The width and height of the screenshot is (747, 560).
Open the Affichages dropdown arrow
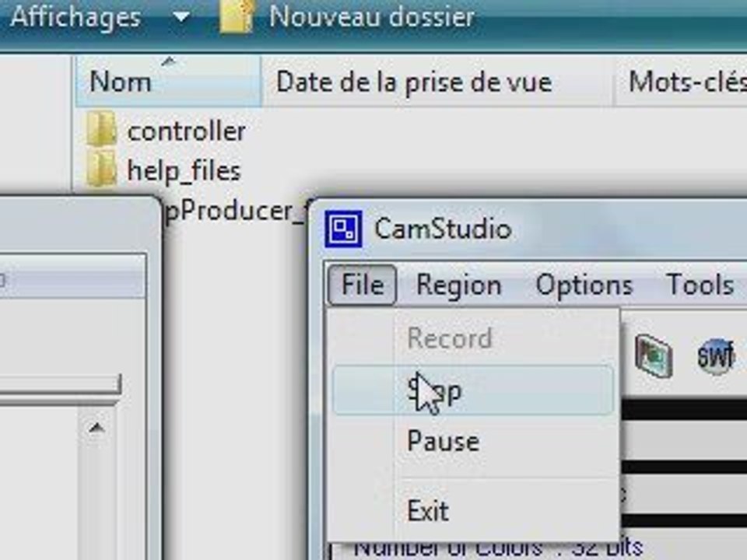(x=181, y=17)
